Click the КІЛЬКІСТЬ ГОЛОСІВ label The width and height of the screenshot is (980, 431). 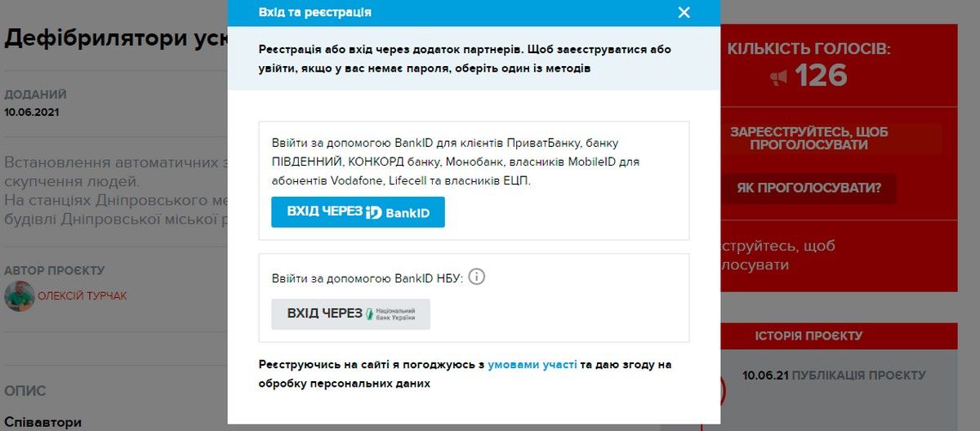click(x=808, y=49)
